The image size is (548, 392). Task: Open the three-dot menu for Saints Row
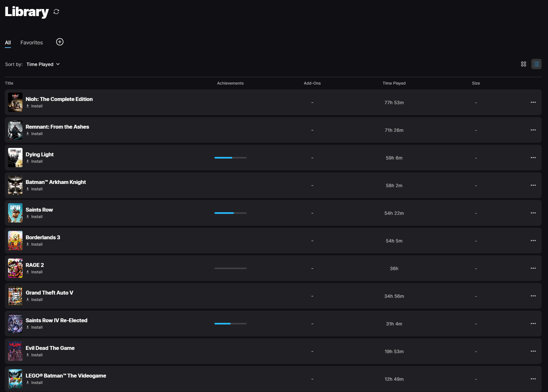[533, 213]
